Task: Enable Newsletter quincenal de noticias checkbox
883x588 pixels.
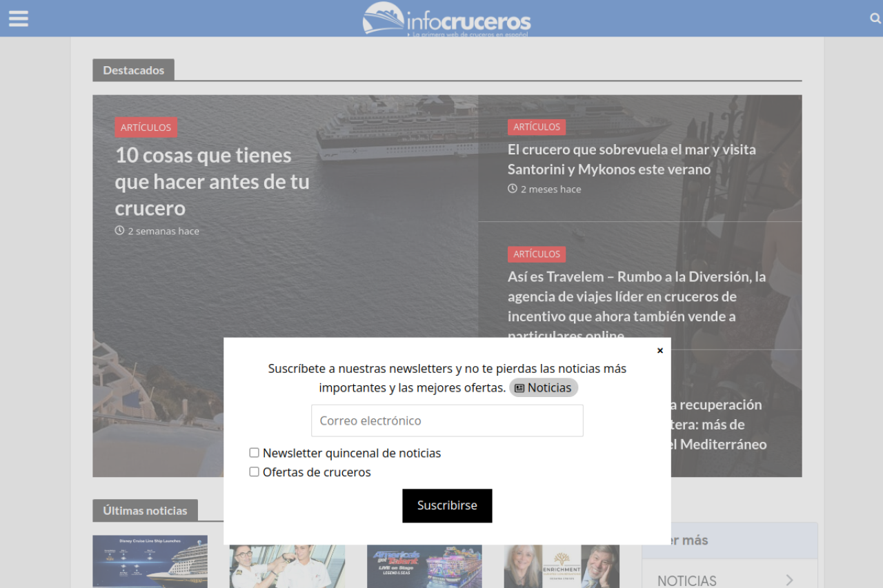Action: pos(255,453)
